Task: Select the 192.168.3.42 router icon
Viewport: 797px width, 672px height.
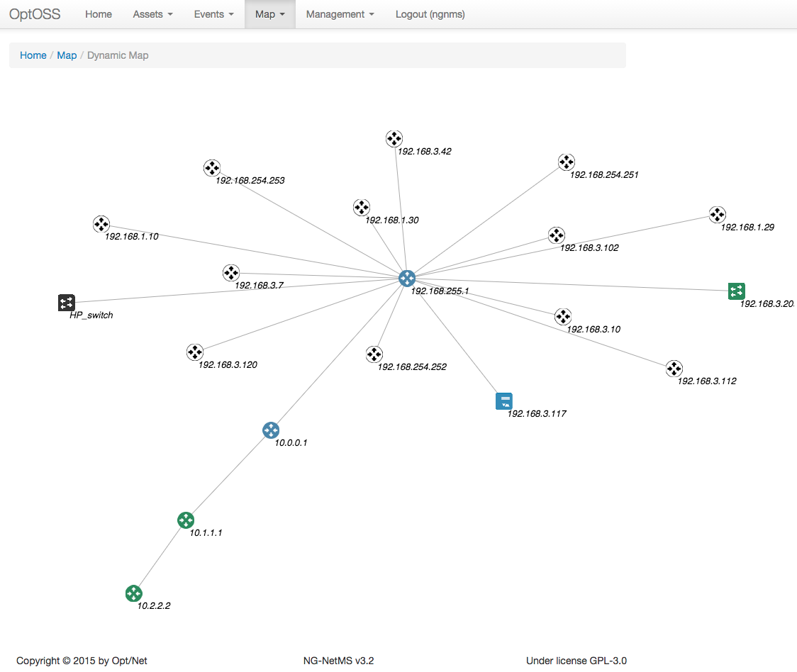Action: [394, 139]
